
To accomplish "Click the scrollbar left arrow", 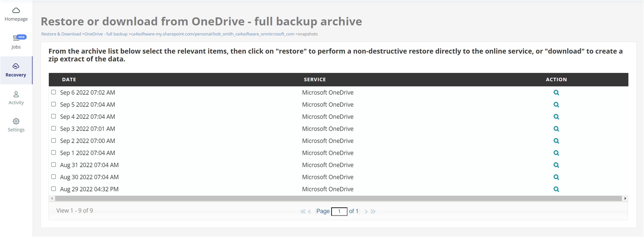I will tap(52, 198).
